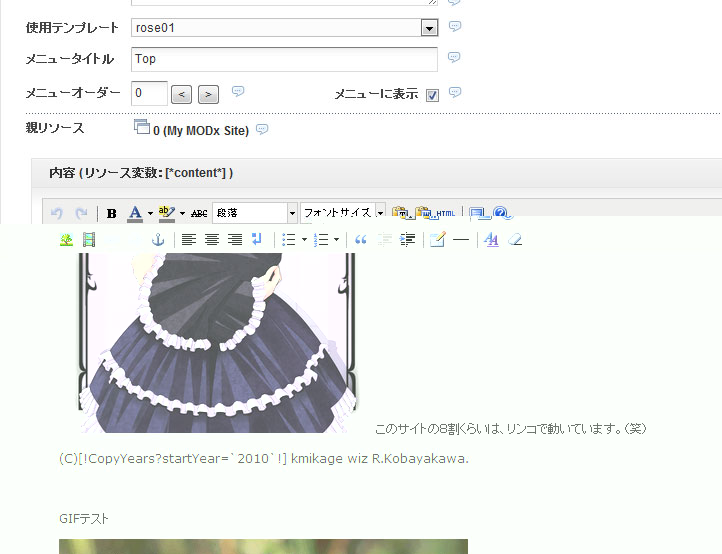Insert an image using the picture icon
722x554 pixels.
point(66,240)
